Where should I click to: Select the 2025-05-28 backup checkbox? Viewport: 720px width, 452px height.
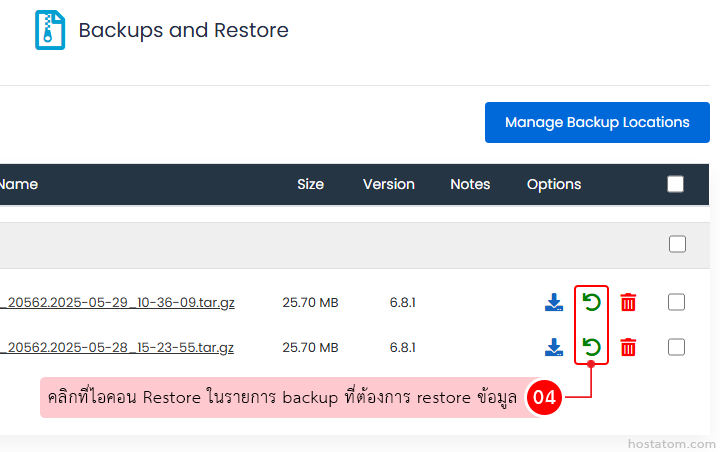tap(677, 347)
